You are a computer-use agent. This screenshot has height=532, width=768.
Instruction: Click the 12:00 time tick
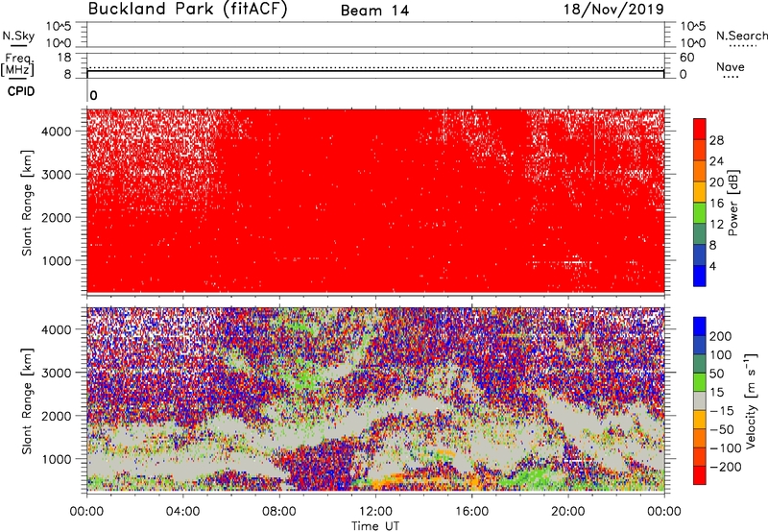pyautogui.click(x=375, y=512)
